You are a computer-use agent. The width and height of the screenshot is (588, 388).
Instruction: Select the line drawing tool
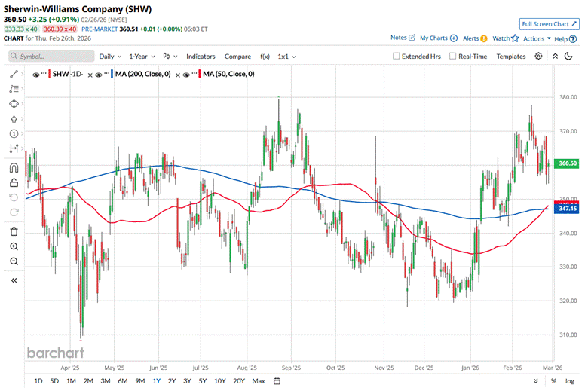point(14,75)
